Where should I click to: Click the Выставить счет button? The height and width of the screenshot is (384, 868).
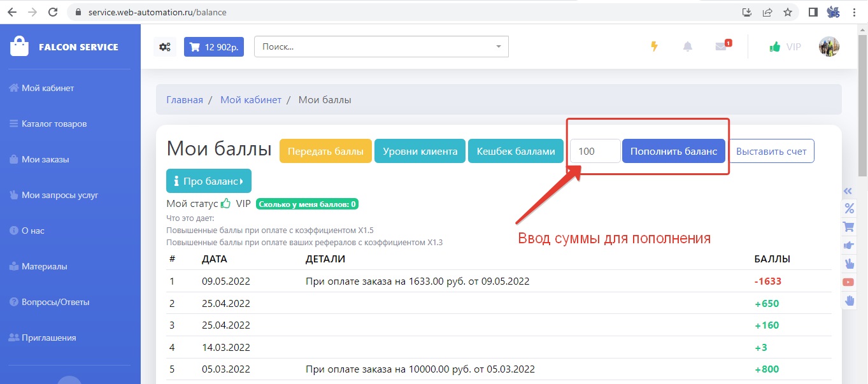[771, 152]
